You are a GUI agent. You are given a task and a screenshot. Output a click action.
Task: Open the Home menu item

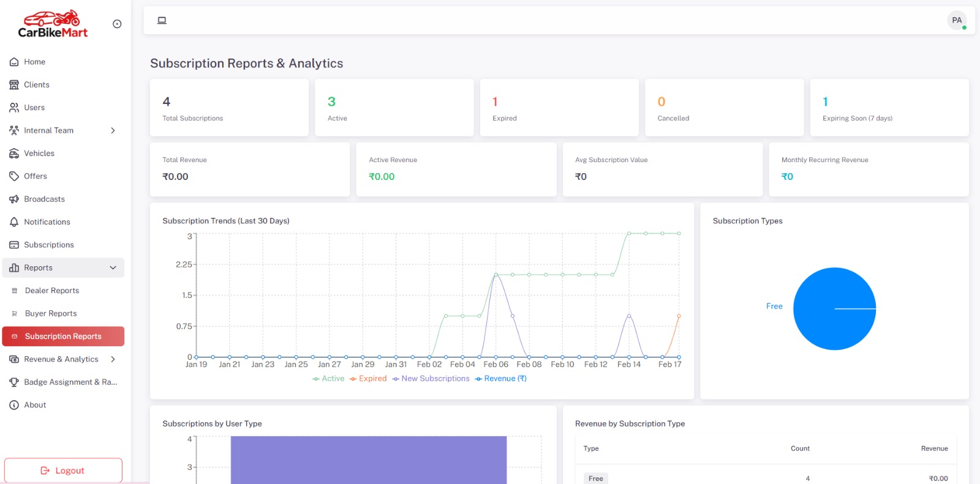(63, 62)
